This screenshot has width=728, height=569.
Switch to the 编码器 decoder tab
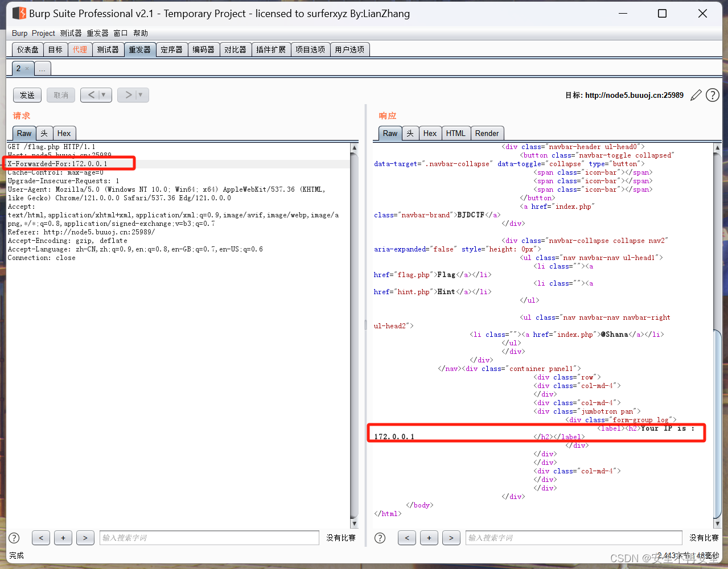click(203, 50)
